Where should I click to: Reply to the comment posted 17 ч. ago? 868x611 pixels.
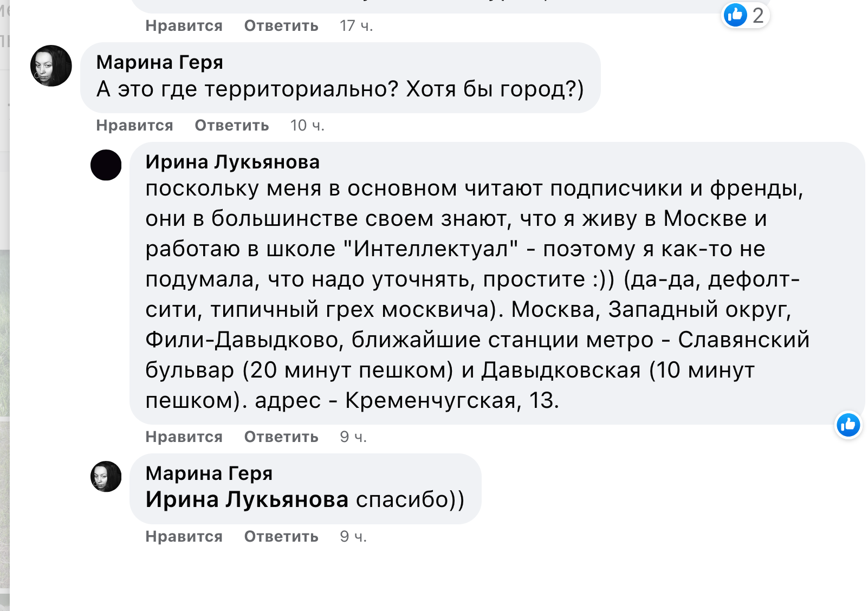(x=281, y=25)
